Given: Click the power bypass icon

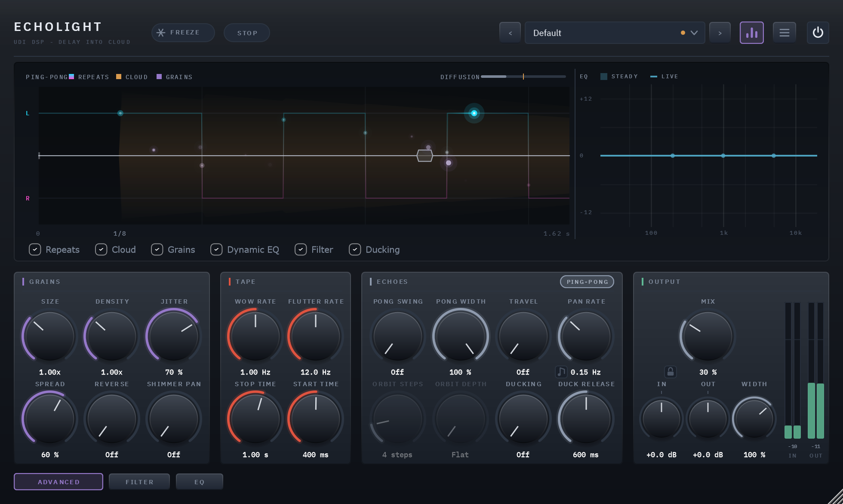Looking at the screenshot, I should tap(818, 33).
